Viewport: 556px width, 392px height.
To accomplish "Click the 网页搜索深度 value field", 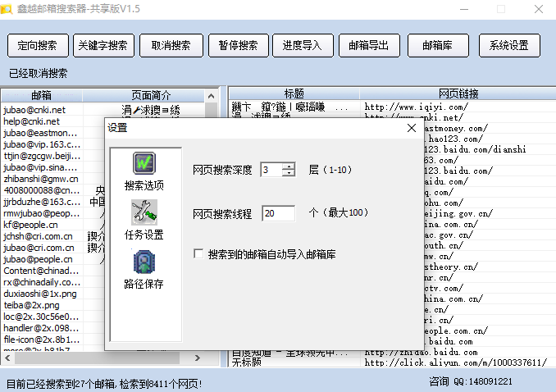I will click(271, 170).
